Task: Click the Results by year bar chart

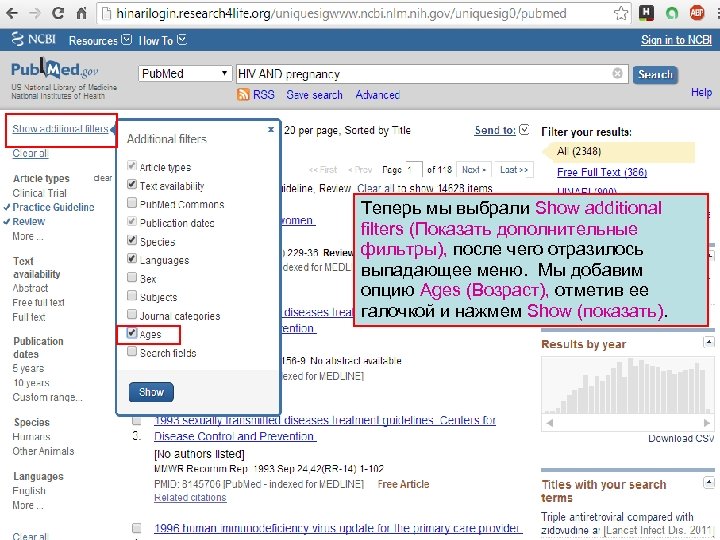Action: click(x=627, y=385)
